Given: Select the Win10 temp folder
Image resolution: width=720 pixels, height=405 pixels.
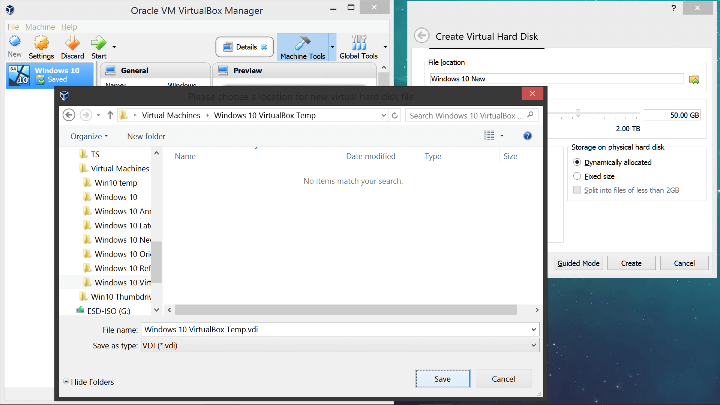Looking at the screenshot, I should 110,182.
